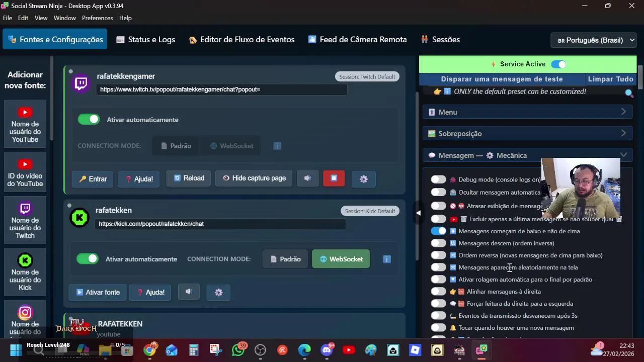Enable Tocar quando houver nova mensagem toggle
The width and height of the screenshot is (644, 362).
coord(438,328)
